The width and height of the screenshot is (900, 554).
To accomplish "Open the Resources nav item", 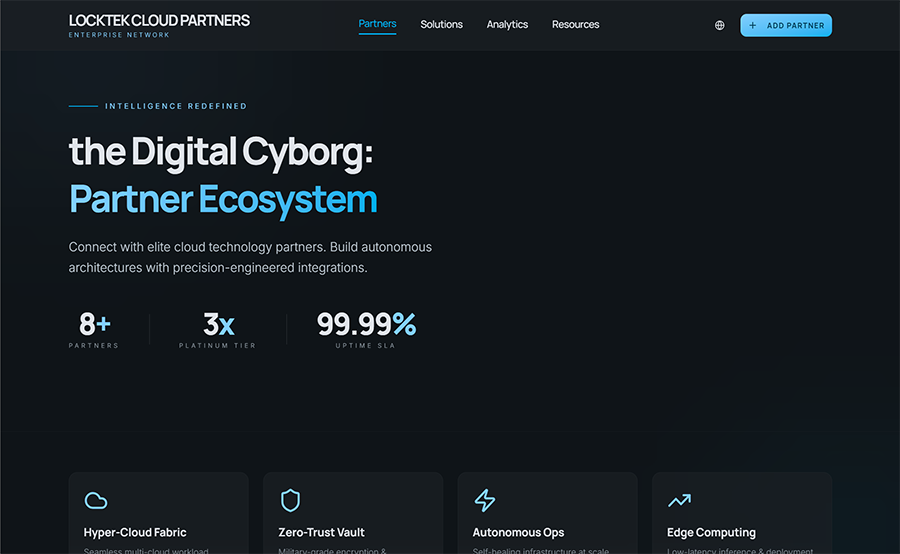I will (576, 25).
